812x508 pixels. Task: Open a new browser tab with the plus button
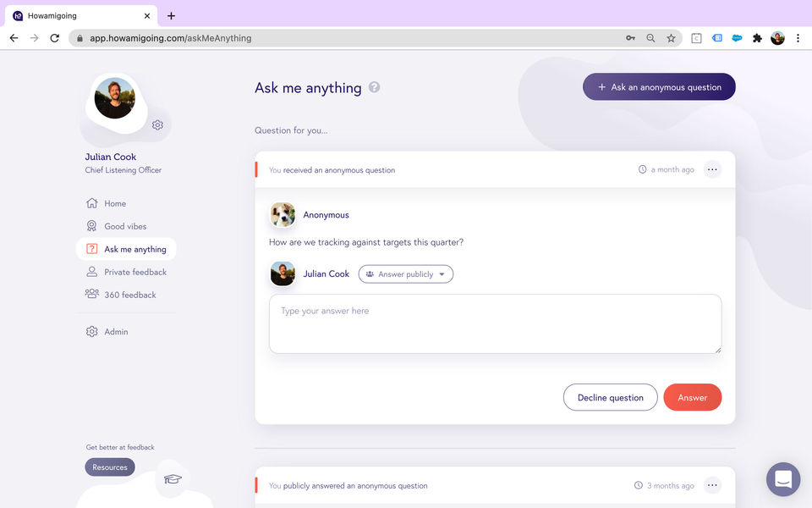coord(171,15)
